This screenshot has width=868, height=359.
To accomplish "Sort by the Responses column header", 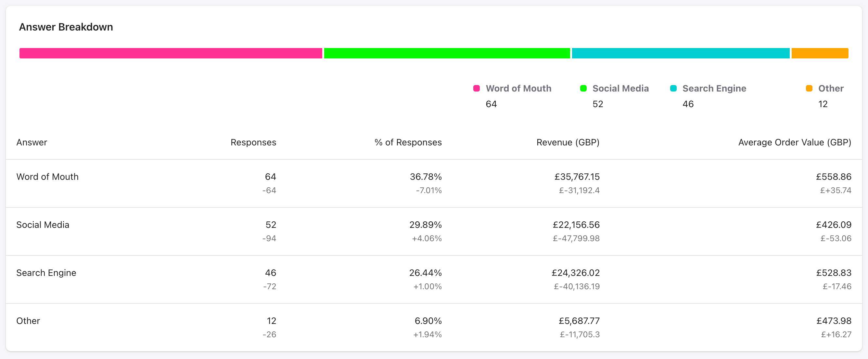I will tap(253, 142).
